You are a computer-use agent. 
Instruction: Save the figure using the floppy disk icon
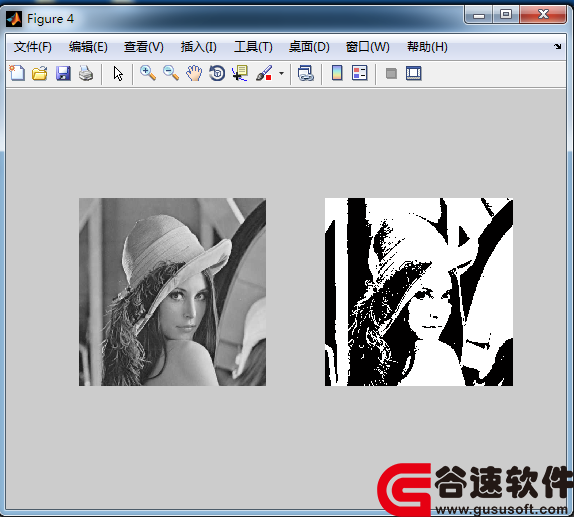click(63, 73)
